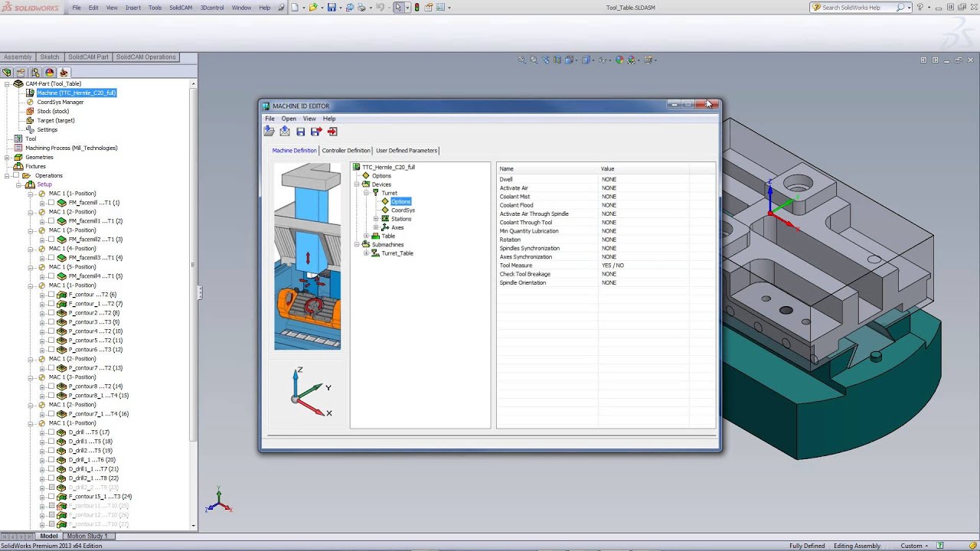Click the Tool Measure YES / NO value
The image size is (980, 551).
(x=612, y=266)
